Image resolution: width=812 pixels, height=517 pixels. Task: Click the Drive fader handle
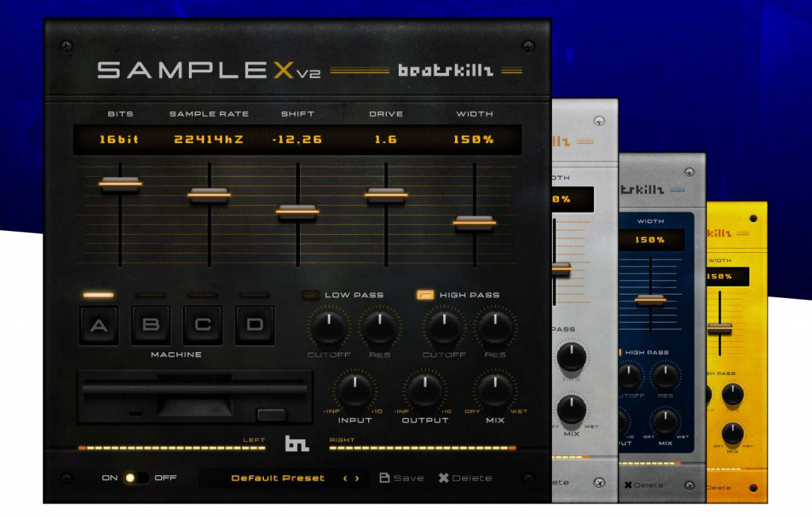point(386,195)
